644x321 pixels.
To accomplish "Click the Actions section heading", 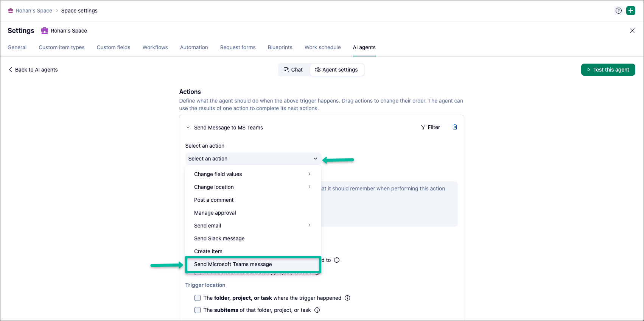I will (190, 92).
